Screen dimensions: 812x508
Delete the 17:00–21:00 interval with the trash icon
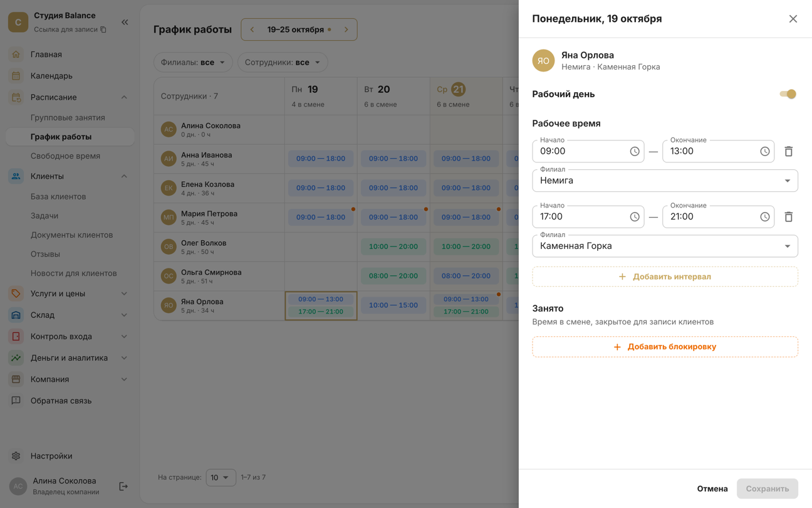tap(789, 217)
